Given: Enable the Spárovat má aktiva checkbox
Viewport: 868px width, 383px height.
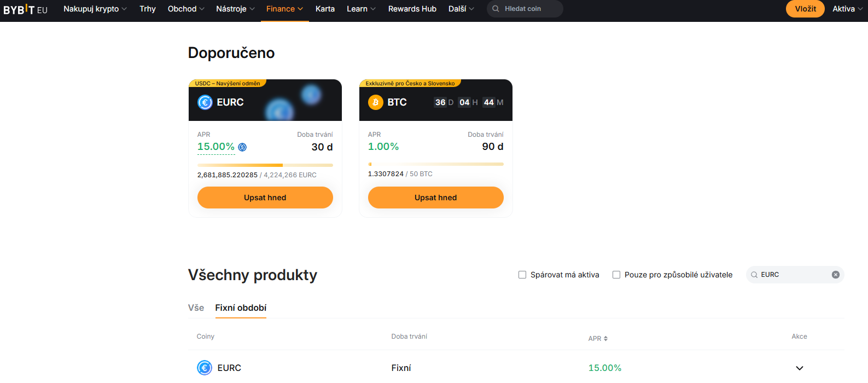Looking at the screenshot, I should point(522,275).
